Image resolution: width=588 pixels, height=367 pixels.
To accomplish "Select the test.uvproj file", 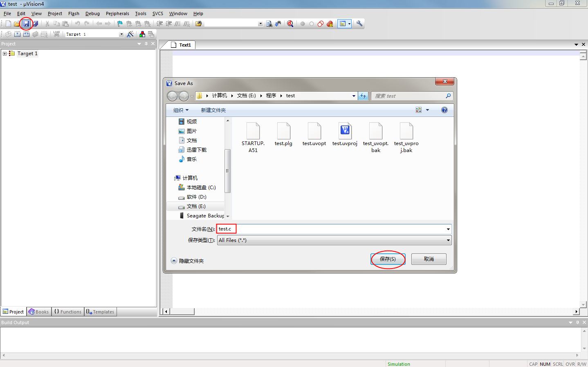I will [x=345, y=134].
